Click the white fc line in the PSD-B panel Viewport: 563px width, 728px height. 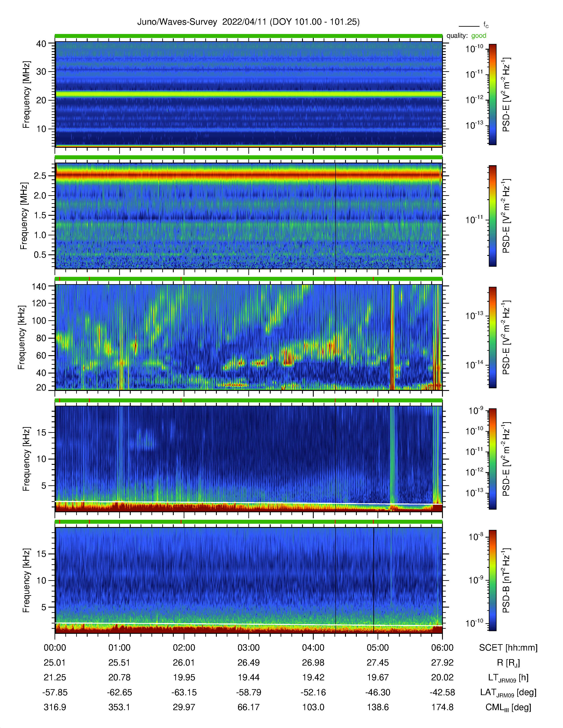pos(248,624)
